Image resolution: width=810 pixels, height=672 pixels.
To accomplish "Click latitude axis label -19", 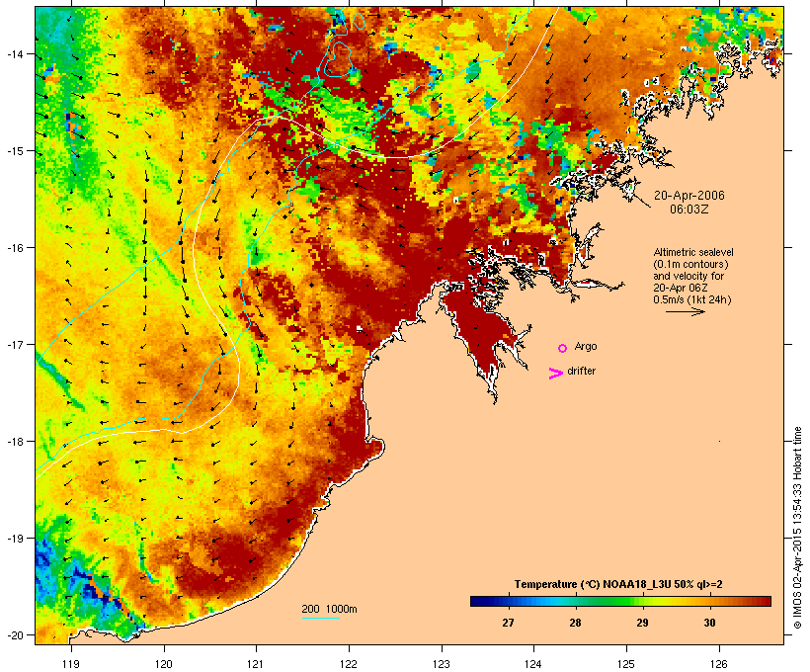I will tap(14, 539).
